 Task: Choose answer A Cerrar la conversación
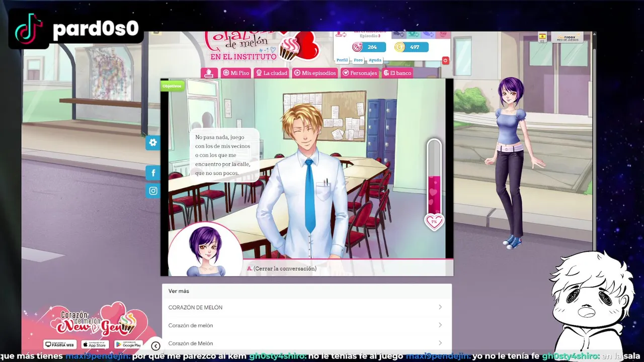click(x=282, y=268)
